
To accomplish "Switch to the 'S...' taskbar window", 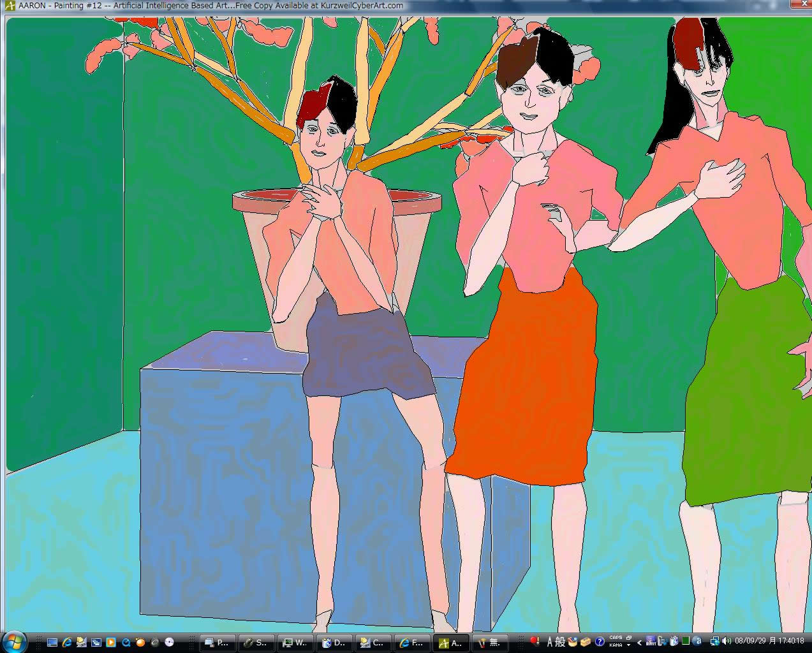I will (256, 643).
